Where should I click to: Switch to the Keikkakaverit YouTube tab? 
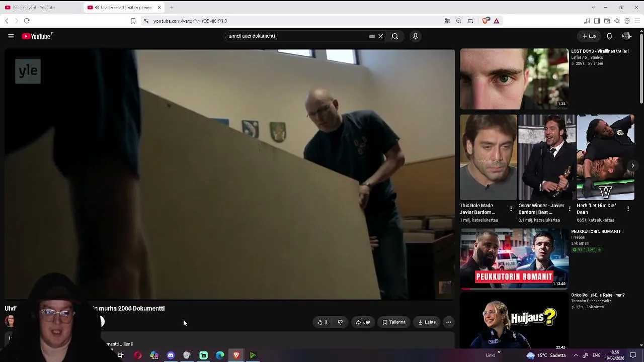coord(41,8)
